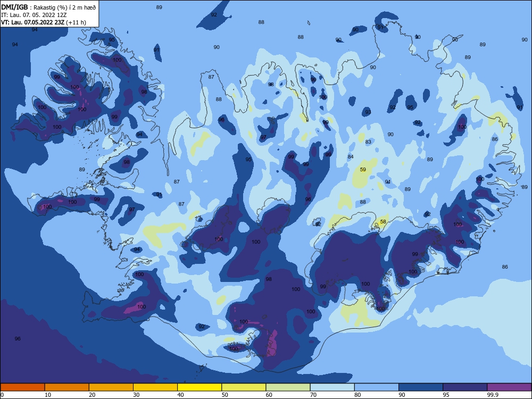The height and width of the screenshot is (399, 532).
Task: Click the humidity value 93 on the map
Action: (368, 112)
